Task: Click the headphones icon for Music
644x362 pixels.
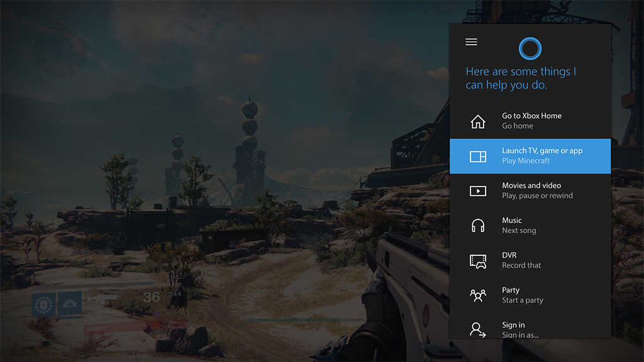Action: point(478,226)
